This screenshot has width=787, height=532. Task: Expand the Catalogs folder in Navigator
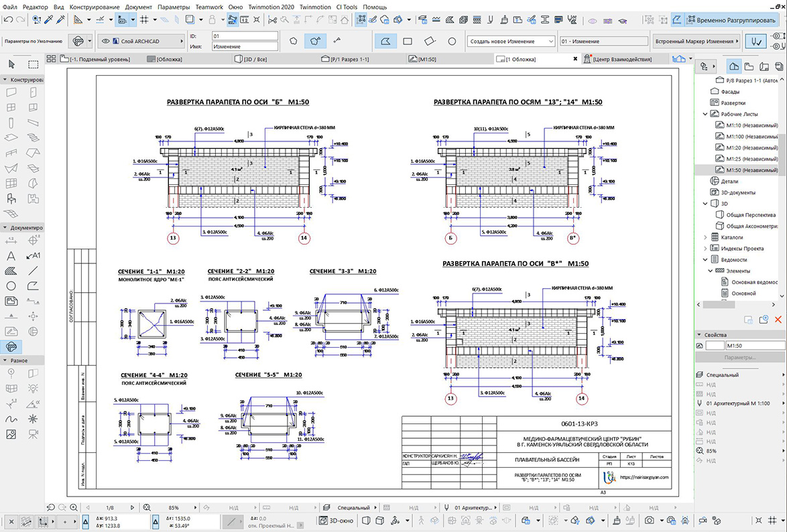[x=705, y=237]
